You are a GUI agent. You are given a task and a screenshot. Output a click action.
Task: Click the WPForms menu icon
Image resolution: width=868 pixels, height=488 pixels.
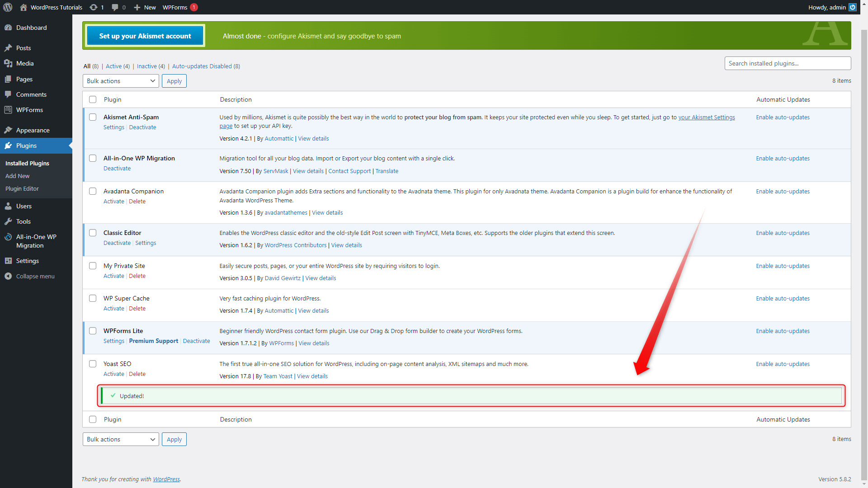[x=9, y=110]
